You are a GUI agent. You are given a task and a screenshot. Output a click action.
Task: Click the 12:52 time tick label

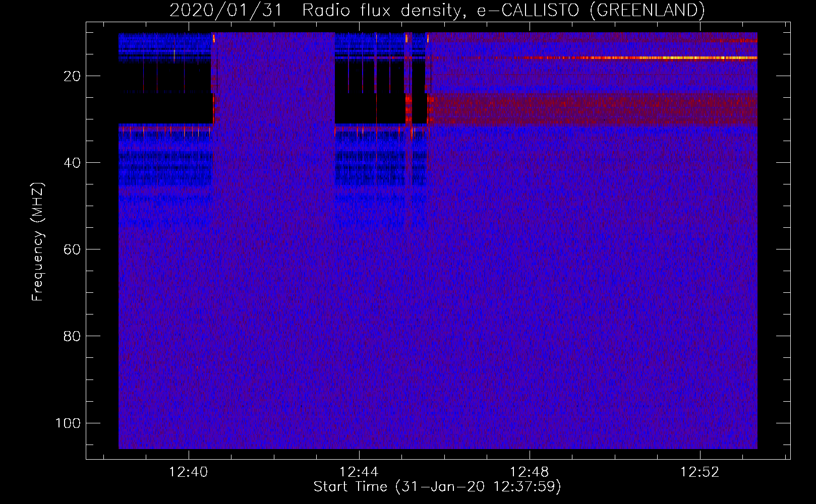[x=700, y=472]
